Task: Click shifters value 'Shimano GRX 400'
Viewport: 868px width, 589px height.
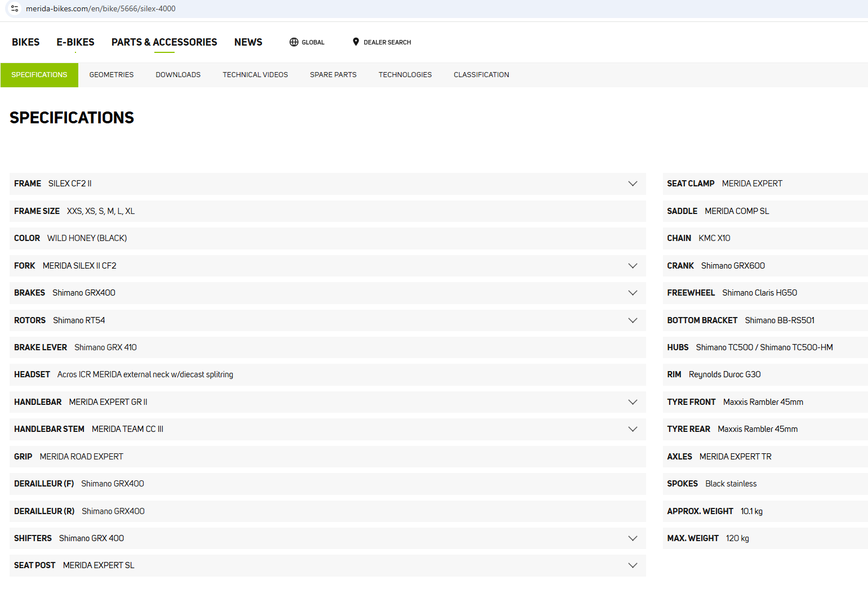Action: pos(91,538)
